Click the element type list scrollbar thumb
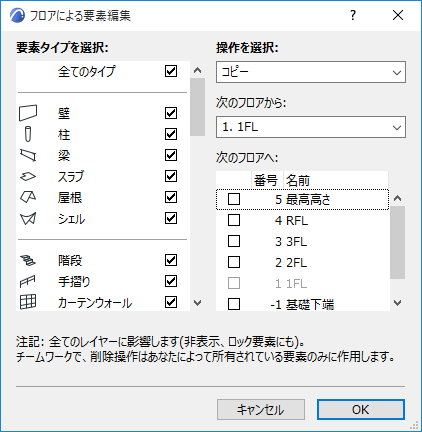This screenshot has width=422, height=432. click(x=198, y=107)
